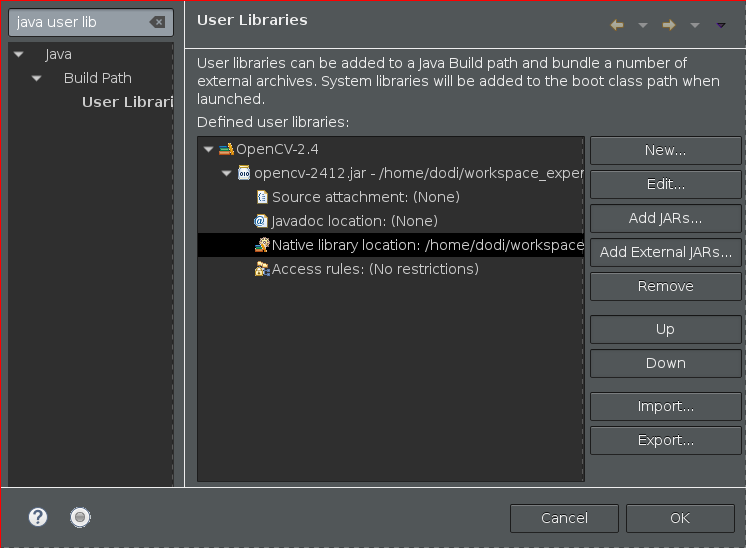The width and height of the screenshot is (746, 548).
Task: Click the Access rules icon
Action: (262, 269)
